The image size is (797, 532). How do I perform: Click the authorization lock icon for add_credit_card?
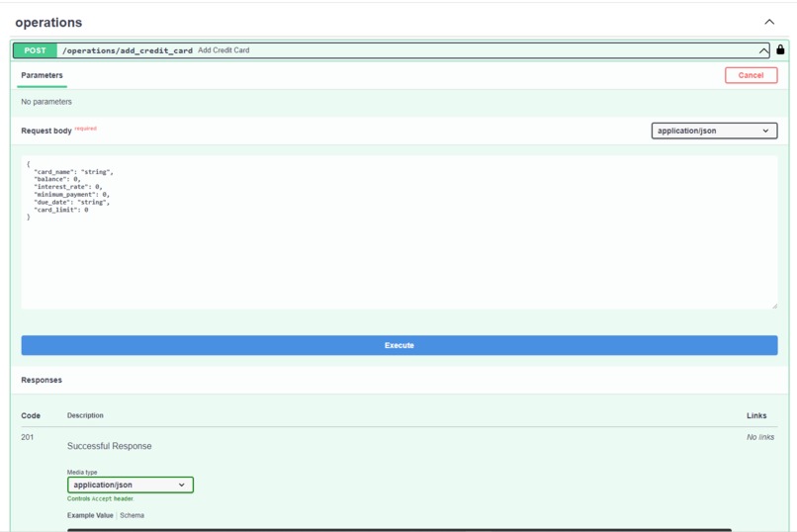tap(780, 49)
